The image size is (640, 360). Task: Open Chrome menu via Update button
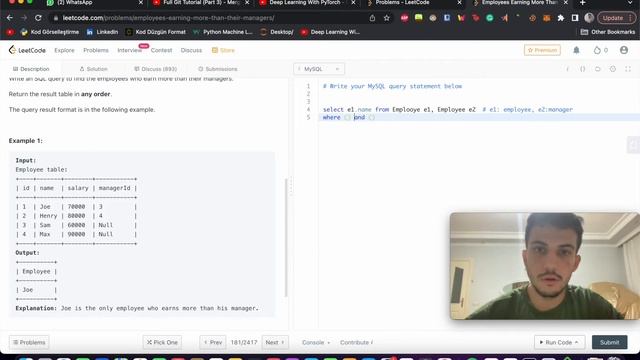click(x=616, y=18)
